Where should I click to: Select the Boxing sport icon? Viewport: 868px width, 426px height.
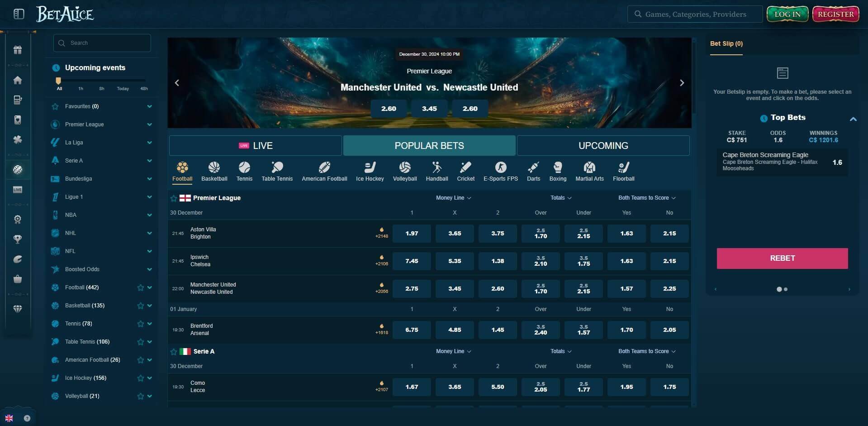tap(558, 171)
